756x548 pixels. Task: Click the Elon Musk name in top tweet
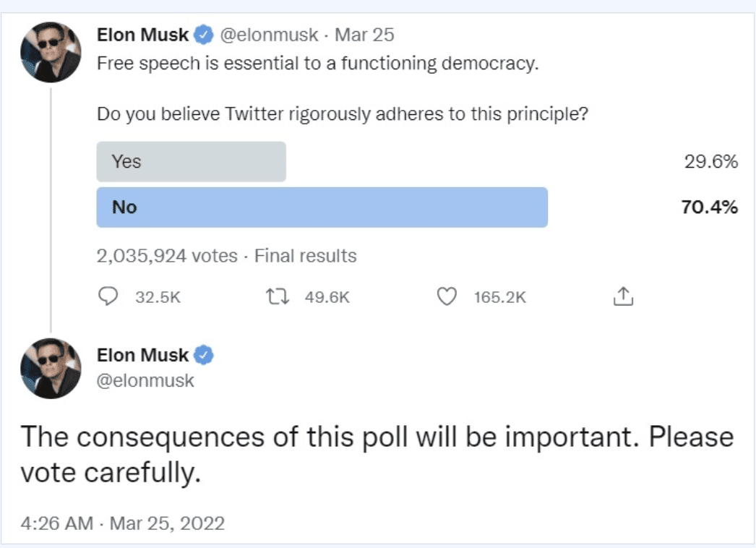pos(143,35)
